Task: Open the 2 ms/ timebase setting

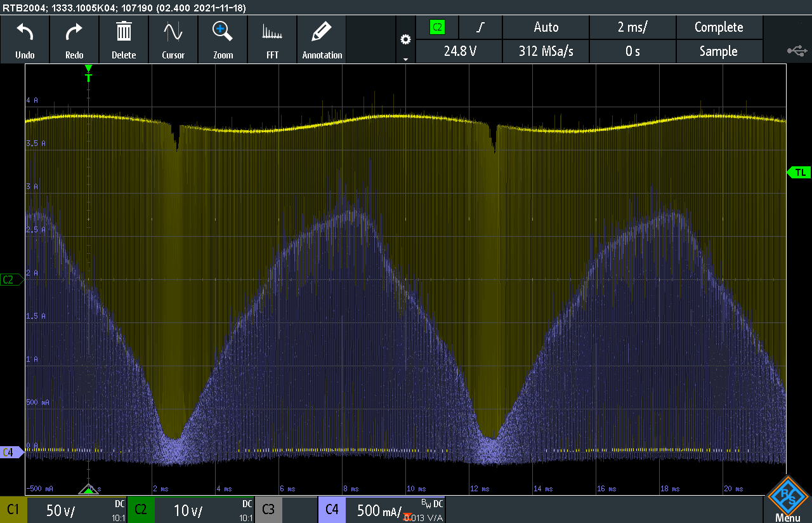Action: coord(632,27)
